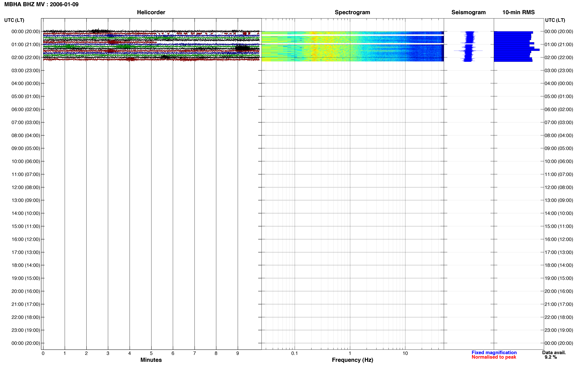Viewport: 588px width, 368px height.
Task: Click '09:00 (05:00)' on the right time axis
Action: tap(559, 148)
